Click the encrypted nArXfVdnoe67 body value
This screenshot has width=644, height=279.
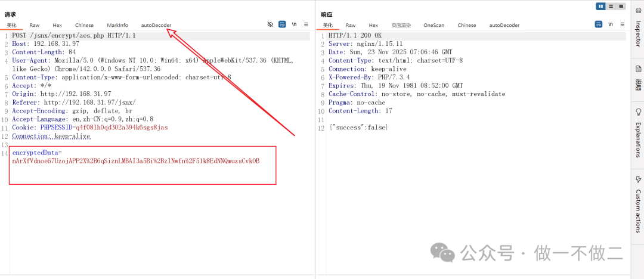[x=136, y=161]
